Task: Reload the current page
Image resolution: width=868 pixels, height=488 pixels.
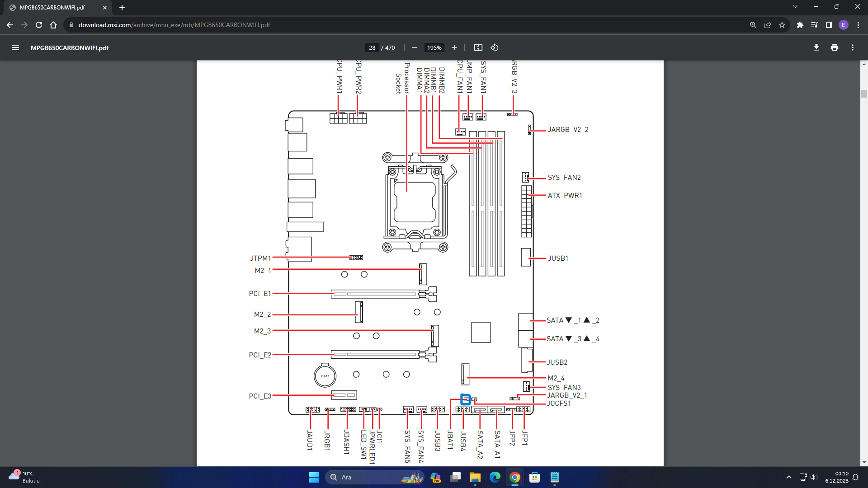Action: pos(39,25)
